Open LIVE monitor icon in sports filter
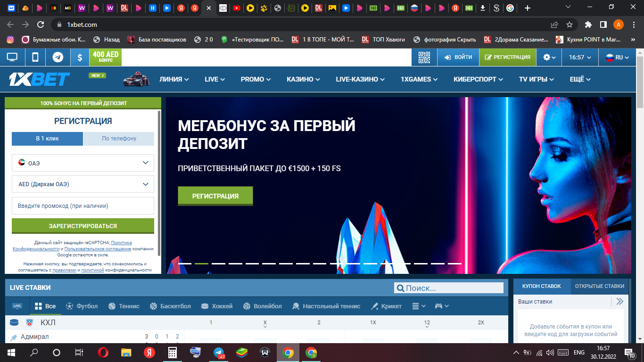 [17, 306]
